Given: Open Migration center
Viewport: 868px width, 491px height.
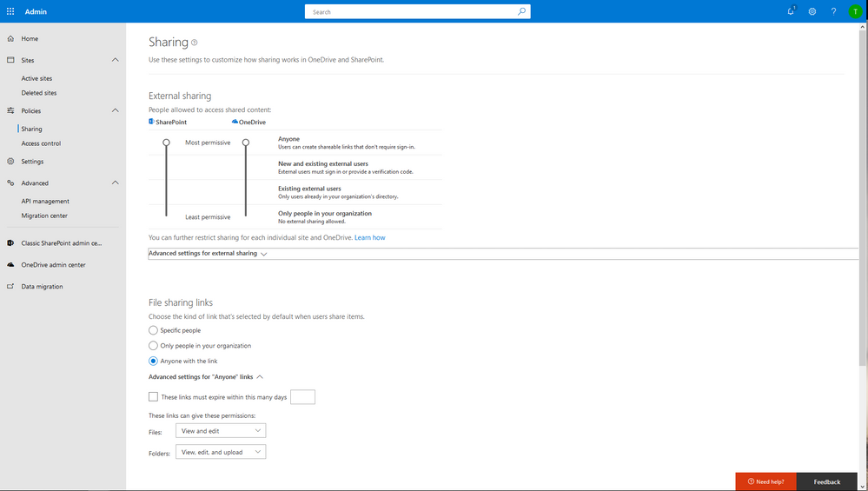Looking at the screenshot, I should [44, 216].
